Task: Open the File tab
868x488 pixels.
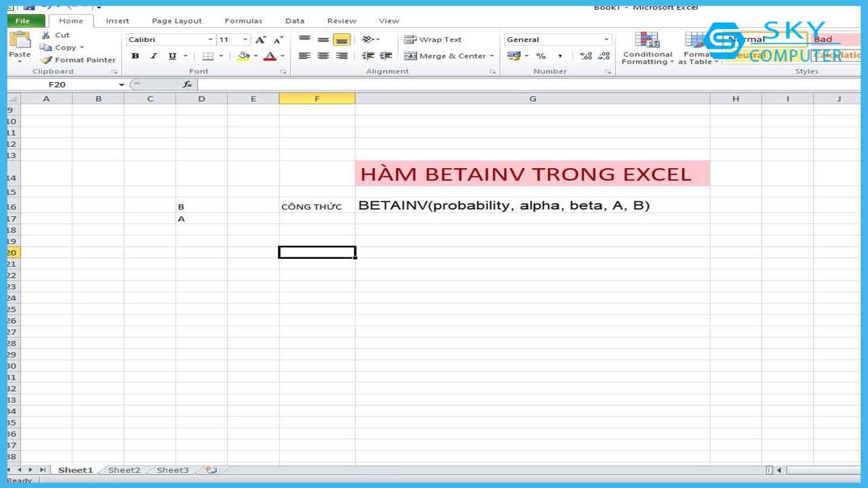Action: pyautogui.click(x=23, y=21)
